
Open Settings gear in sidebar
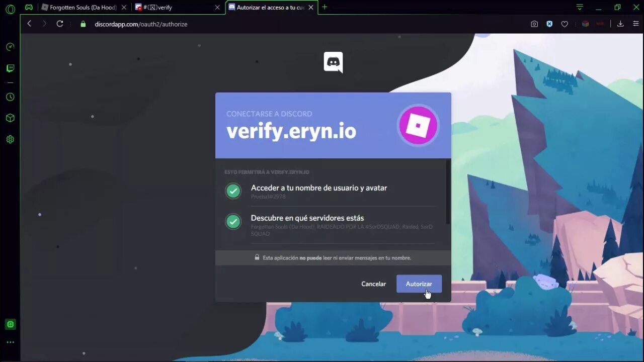(x=10, y=139)
